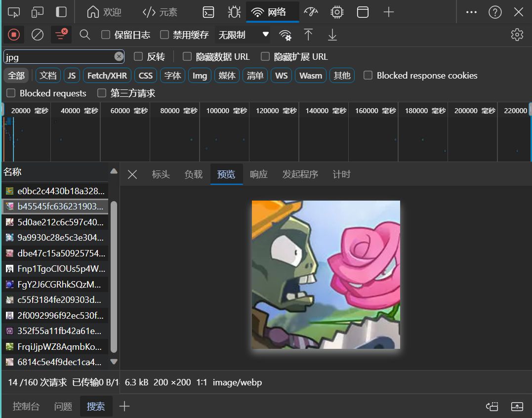This screenshot has height=418, width=532.
Task: Open the 计时 timing tab
Action: pyautogui.click(x=341, y=174)
